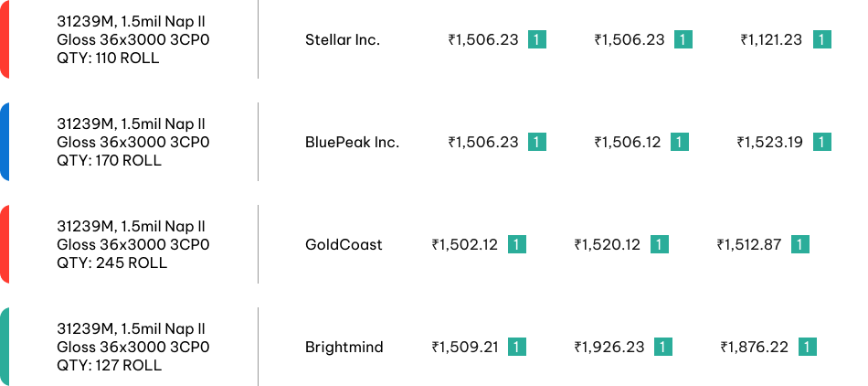868x386 pixels.
Task: Click badge beside Brightmind ₹1,926.23
Action: (x=662, y=348)
